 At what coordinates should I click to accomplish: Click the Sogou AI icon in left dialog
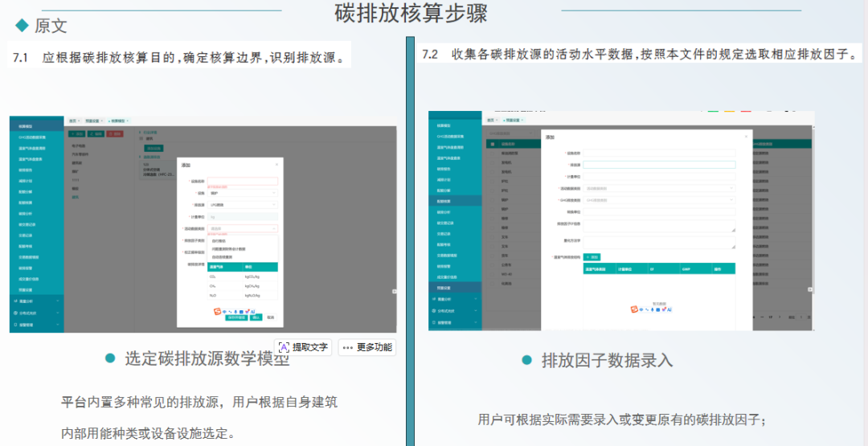tap(252, 312)
